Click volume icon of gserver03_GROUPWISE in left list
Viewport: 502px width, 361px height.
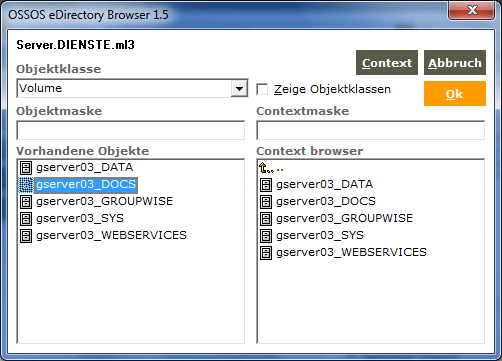pyautogui.click(x=26, y=202)
